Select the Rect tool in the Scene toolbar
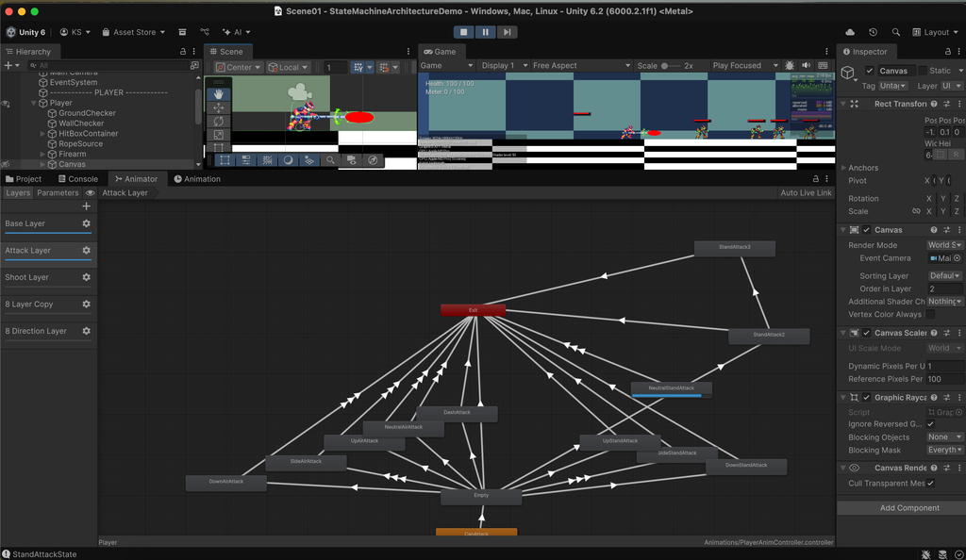This screenshot has height=560, width=966. point(219,147)
